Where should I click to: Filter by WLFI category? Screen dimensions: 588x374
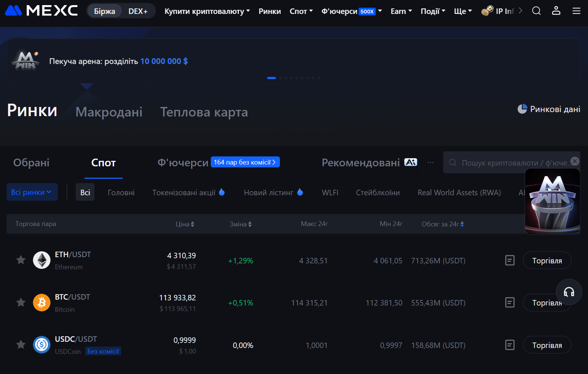pyautogui.click(x=330, y=192)
